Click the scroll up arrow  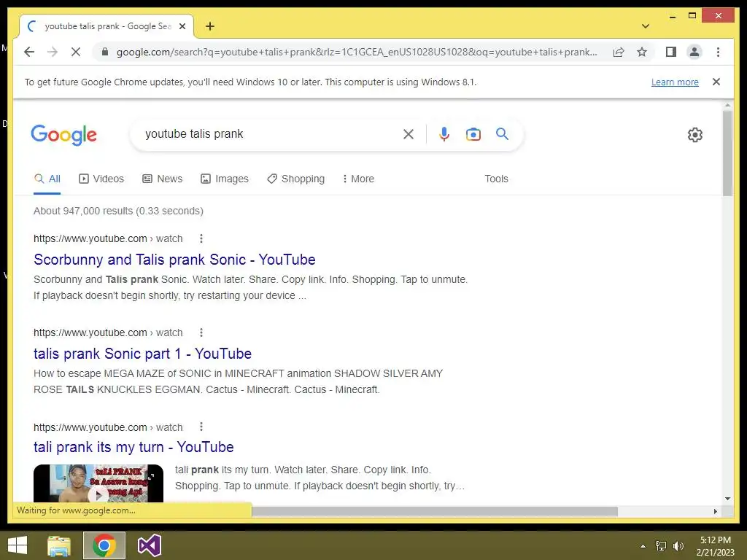pyautogui.click(x=727, y=105)
